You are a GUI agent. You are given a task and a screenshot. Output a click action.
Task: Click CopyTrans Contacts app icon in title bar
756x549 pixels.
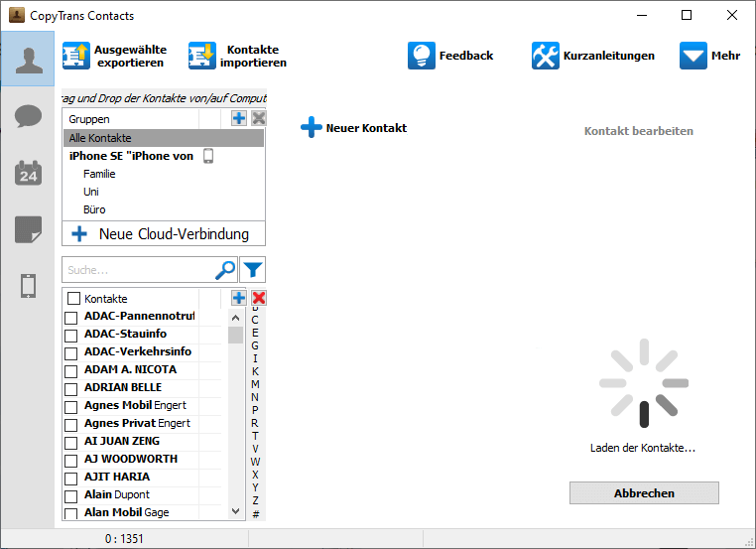tap(17, 15)
